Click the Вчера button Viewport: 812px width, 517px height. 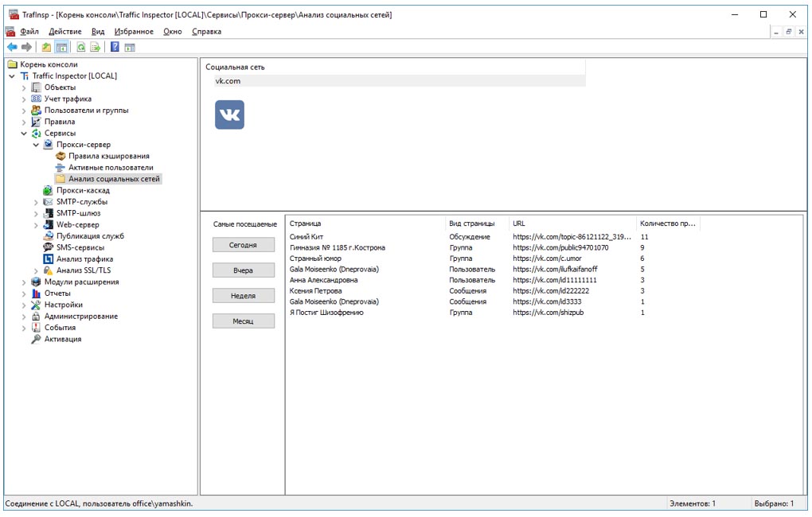click(x=244, y=270)
